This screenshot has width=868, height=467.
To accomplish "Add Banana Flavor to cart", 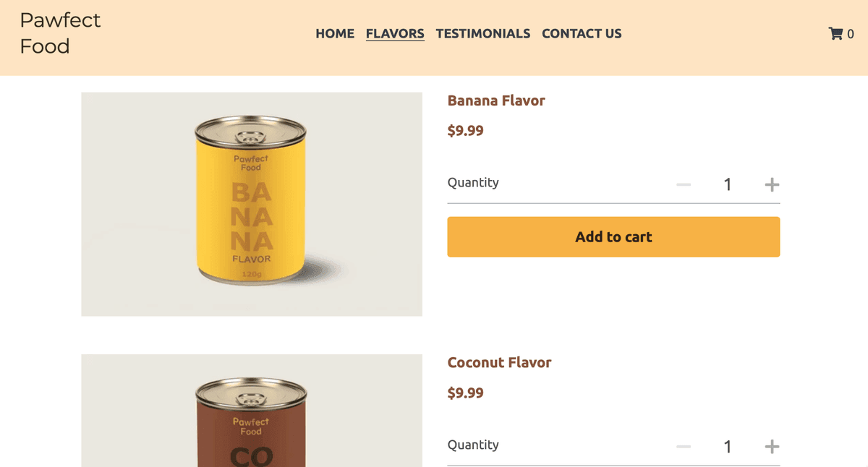I will [x=613, y=237].
